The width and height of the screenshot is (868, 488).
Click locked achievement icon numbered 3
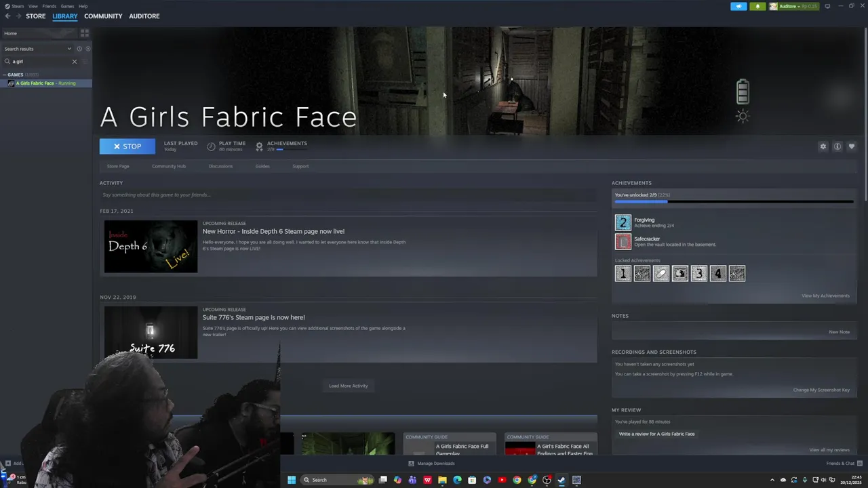pyautogui.click(x=698, y=273)
